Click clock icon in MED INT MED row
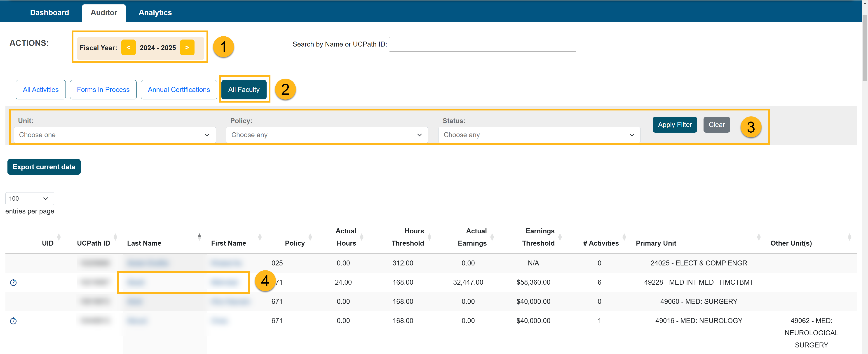Screen dimensions: 868x354 tap(13, 283)
